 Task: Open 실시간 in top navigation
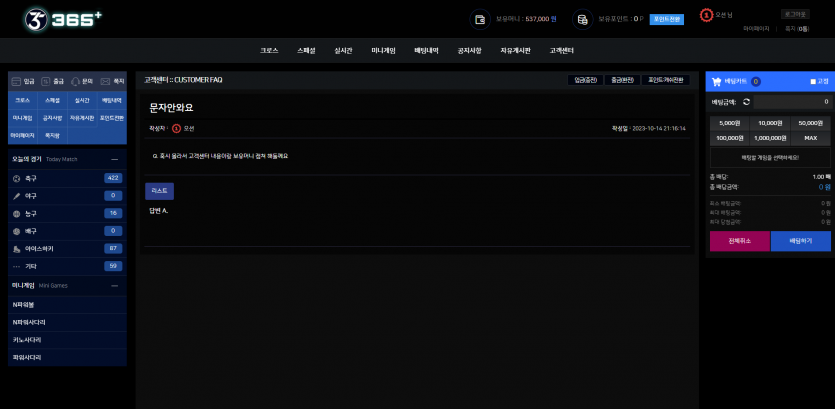coord(343,51)
